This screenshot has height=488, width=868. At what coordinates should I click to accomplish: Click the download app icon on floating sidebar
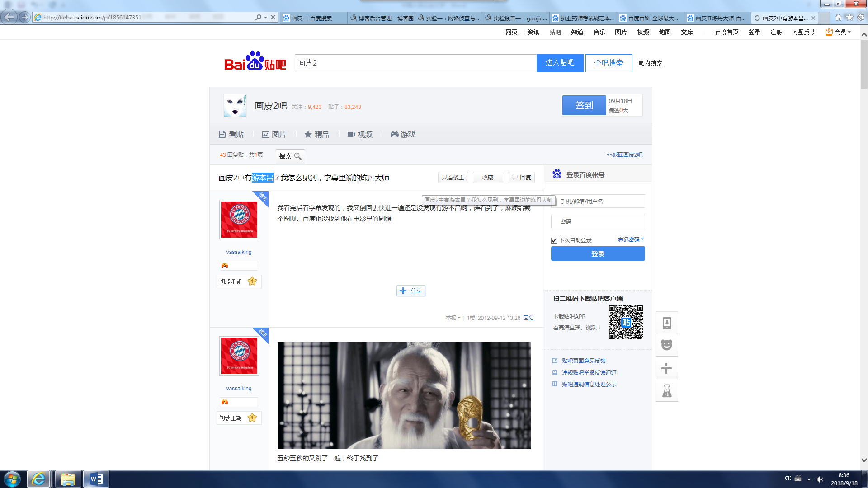(667, 323)
